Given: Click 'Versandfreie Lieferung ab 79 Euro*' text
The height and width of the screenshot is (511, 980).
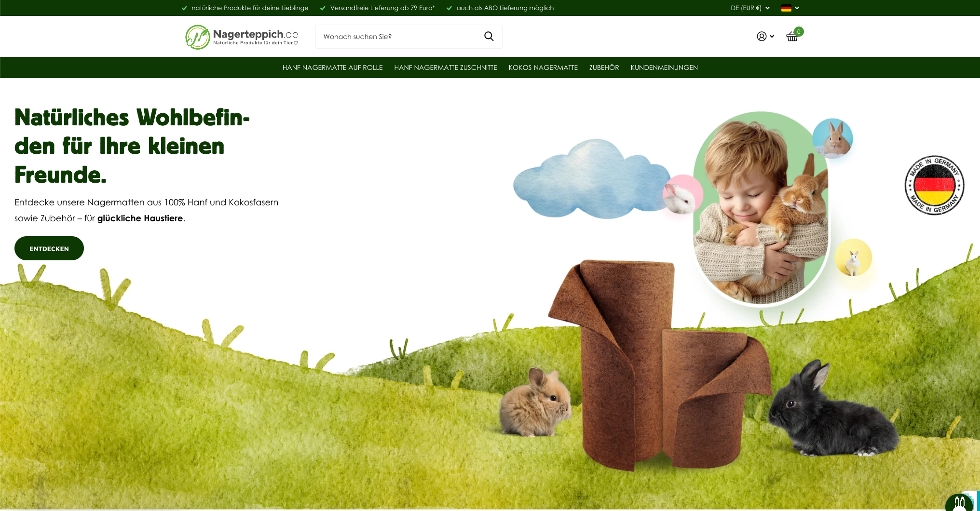Looking at the screenshot, I should 382,8.
